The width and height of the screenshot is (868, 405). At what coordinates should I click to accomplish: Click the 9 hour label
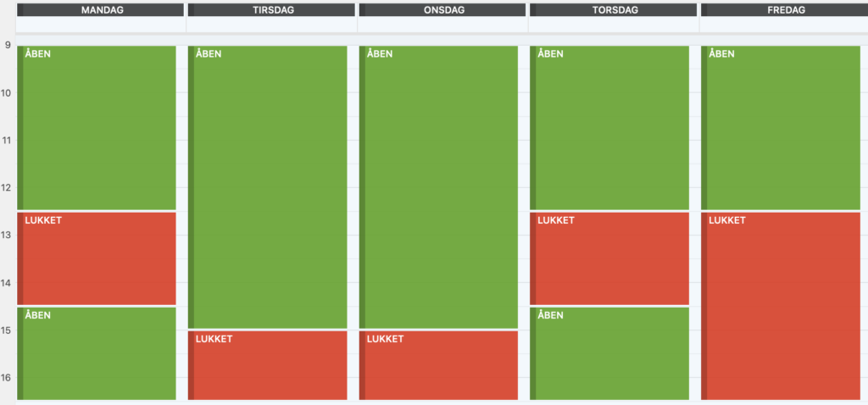pos(8,45)
